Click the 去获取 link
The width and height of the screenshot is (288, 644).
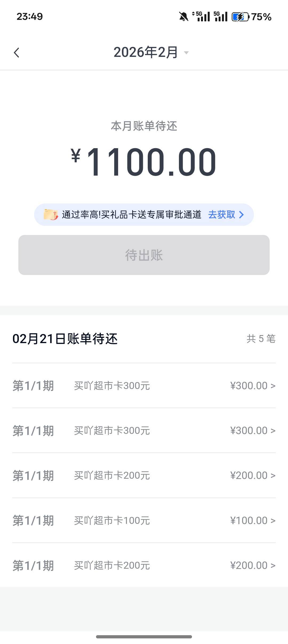point(221,215)
